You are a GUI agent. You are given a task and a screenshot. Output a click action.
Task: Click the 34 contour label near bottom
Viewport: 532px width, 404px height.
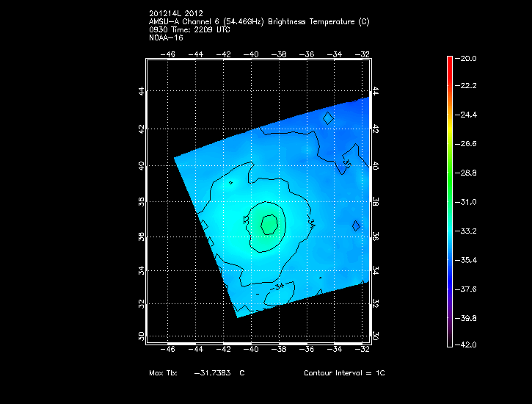pos(279,286)
